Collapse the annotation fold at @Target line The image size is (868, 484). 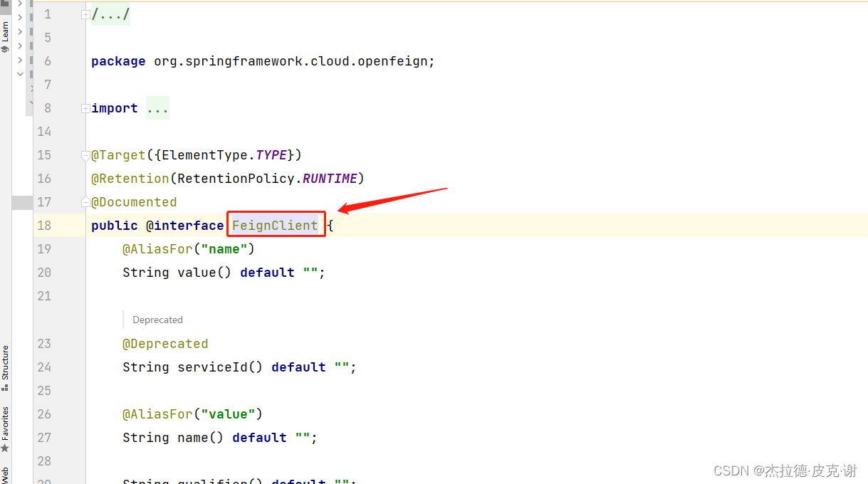point(85,155)
